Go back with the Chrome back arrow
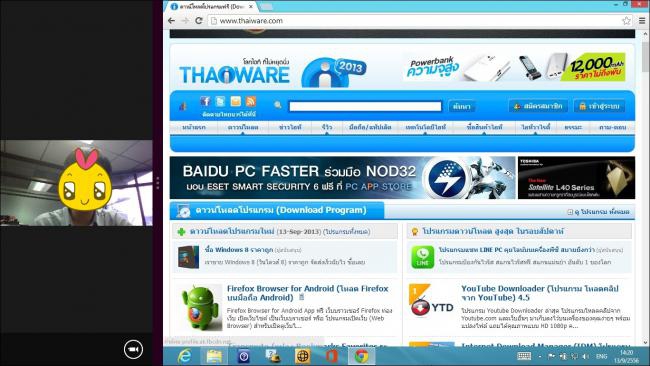Viewport: 650px width, 366px height. (172, 20)
